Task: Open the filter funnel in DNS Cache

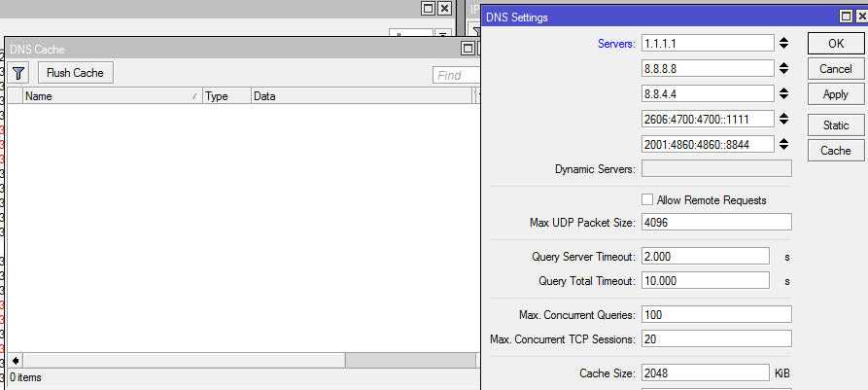Action: pos(18,73)
